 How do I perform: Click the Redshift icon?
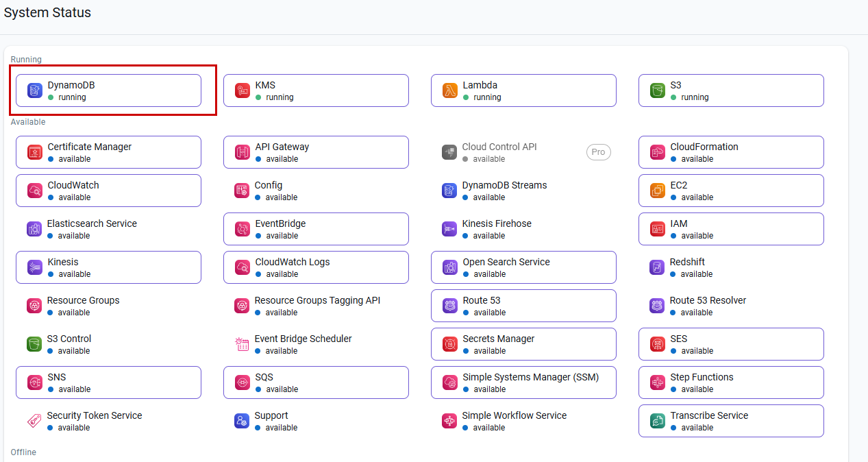coord(657,267)
